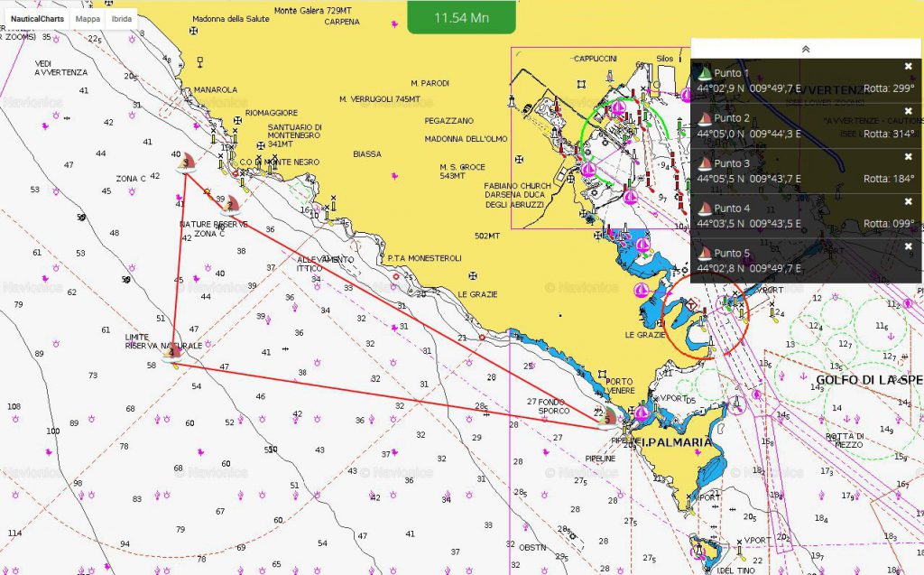This screenshot has height=575, width=924.
Task: Remove Punto 2 from the route list
Action: [908, 111]
